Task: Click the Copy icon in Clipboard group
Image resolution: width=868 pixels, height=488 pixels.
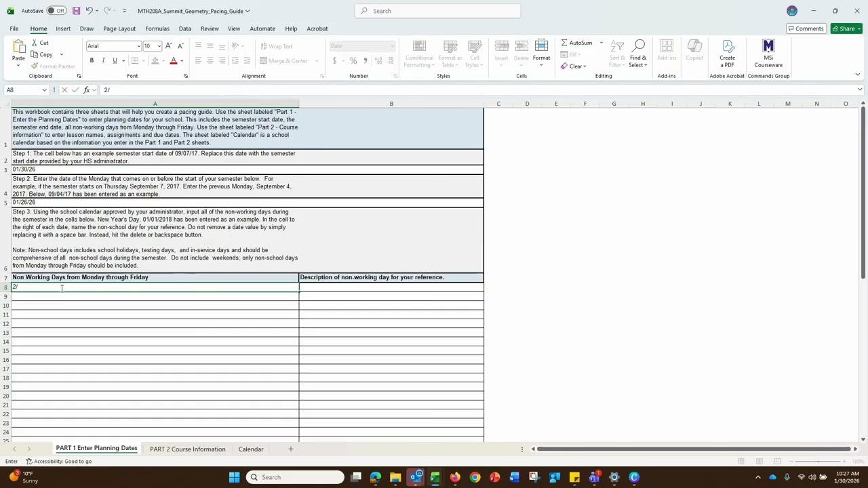Action: (35, 54)
